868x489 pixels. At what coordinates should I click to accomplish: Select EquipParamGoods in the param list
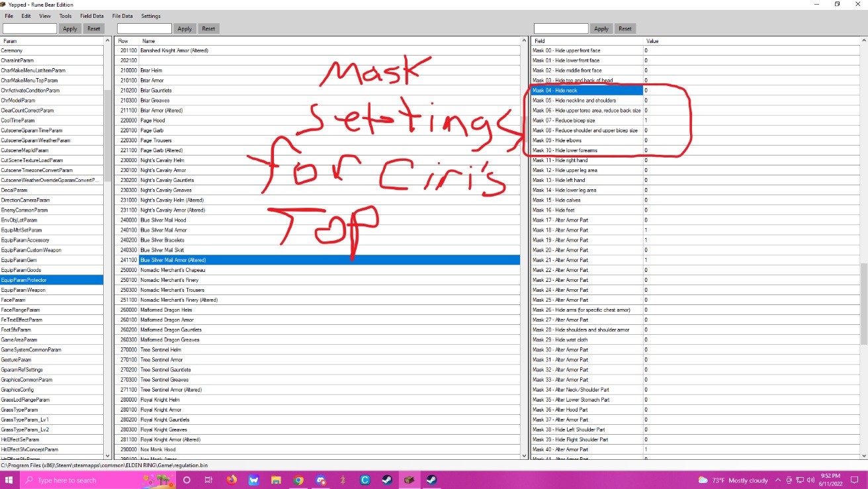pyautogui.click(x=52, y=270)
